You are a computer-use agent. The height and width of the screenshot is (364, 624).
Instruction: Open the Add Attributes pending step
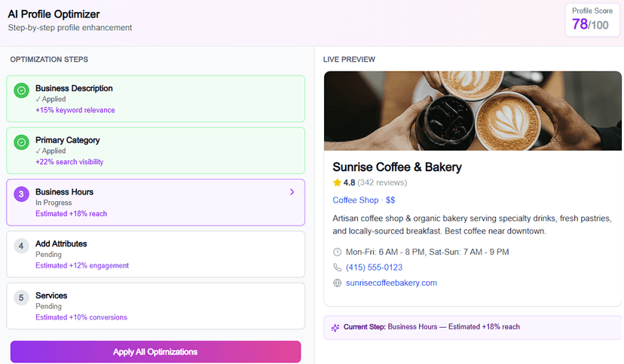click(x=155, y=254)
